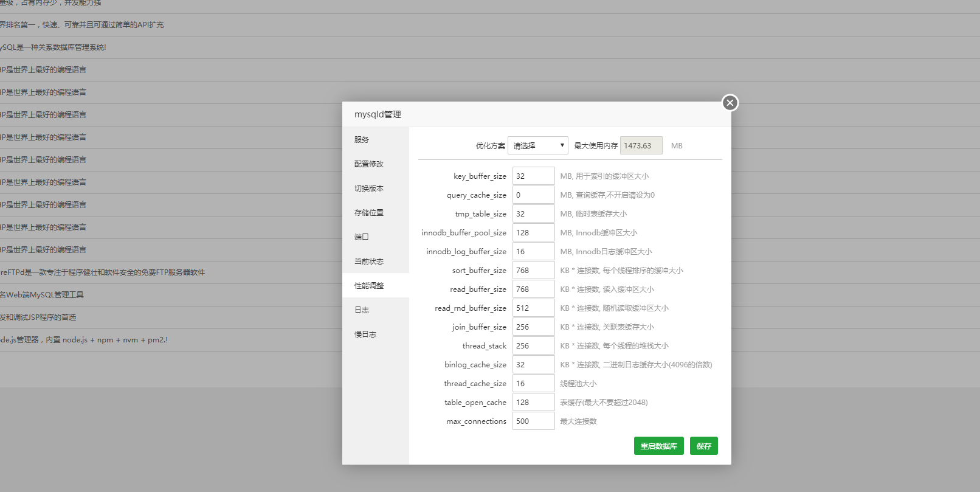Screen dimensions: 980x492
Task: Click the '表缓存(最大不要超过2048)' description
Action: pyautogui.click(x=604, y=402)
